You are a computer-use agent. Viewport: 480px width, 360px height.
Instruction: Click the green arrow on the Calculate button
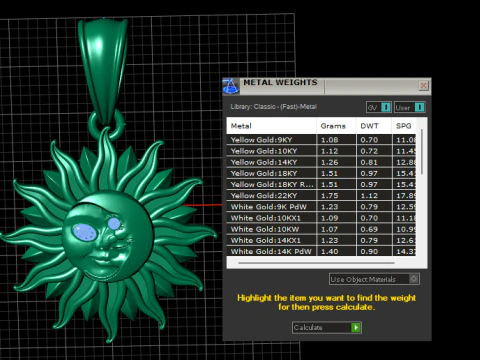(x=356, y=328)
